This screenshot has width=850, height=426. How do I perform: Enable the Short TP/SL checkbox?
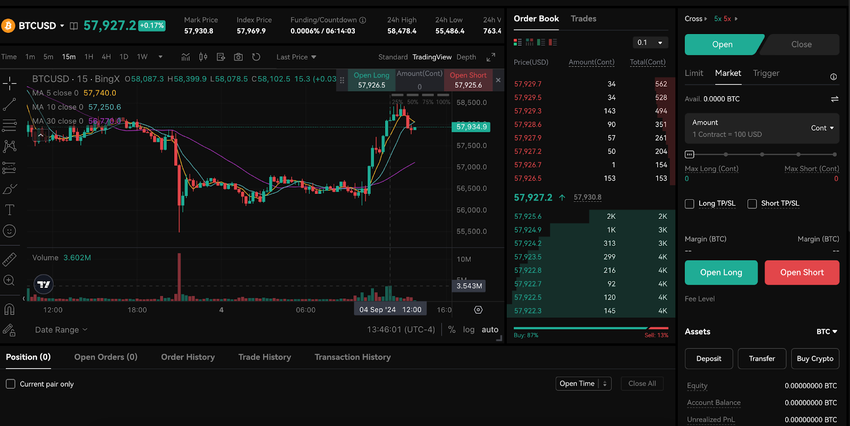[752, 204]
